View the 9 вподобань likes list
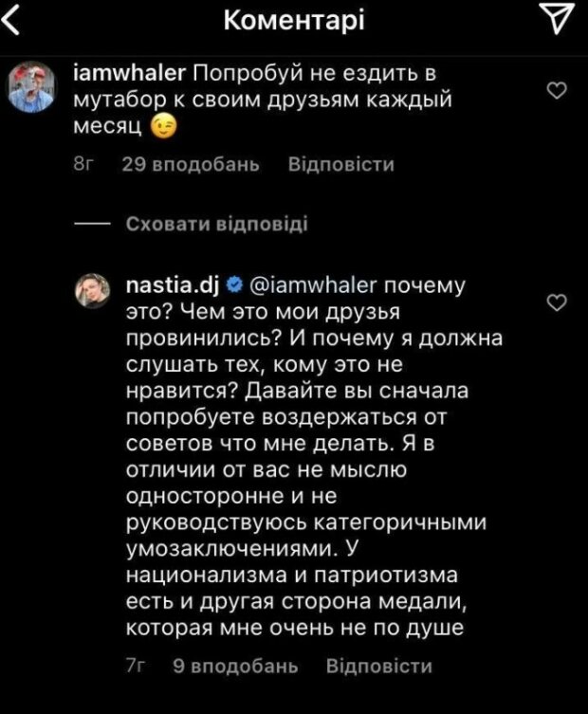The image size is (588, 714). pyautogui.click(x=235, y=667)
